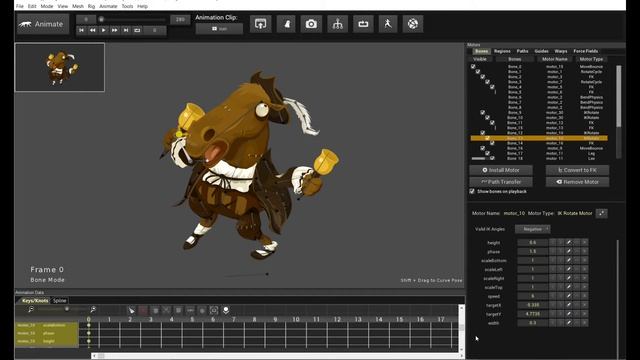Click frame 5 on the timeline ruler
This screenshot has height=360, width=640.
[192, 320]
